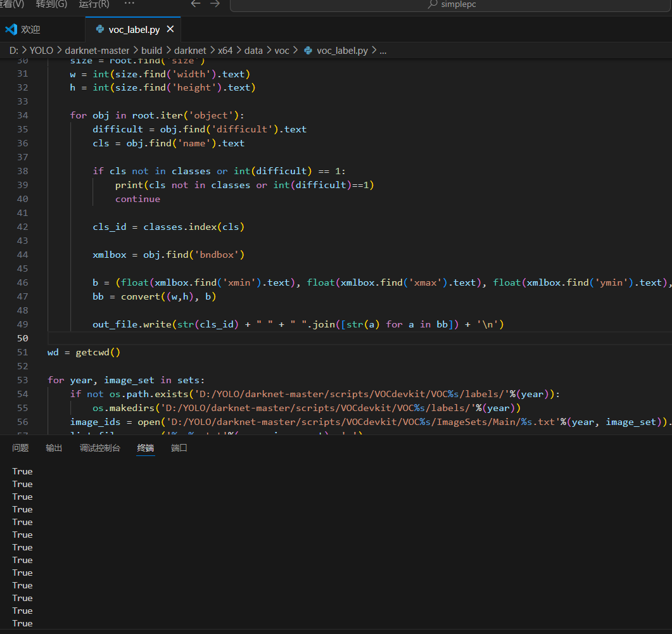Viewport: 672px width, 634px height.
Task: Click the Python icon in the breadcrumb
Action: click(308, 51)
